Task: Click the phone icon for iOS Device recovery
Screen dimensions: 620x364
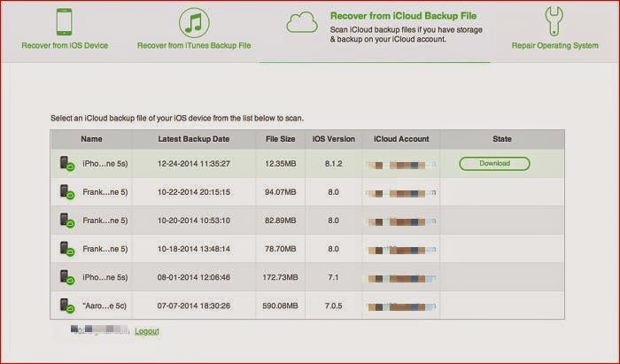Action: (64, 22)
